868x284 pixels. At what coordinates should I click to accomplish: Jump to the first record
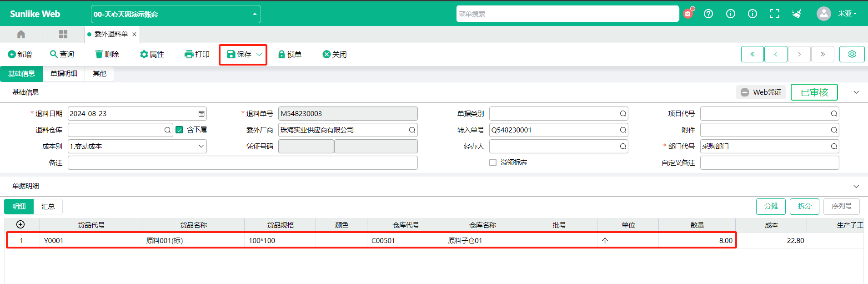click(753, 54)
